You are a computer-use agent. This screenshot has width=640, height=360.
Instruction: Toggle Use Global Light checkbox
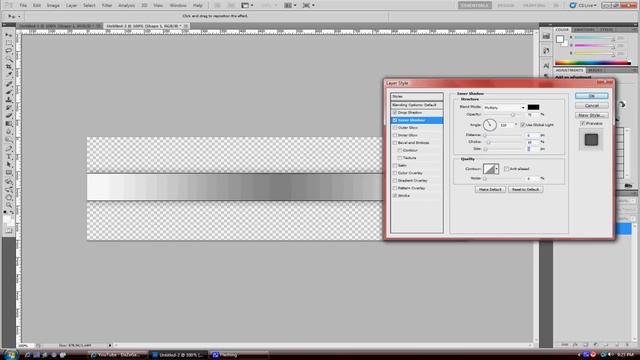click(523, 125)
